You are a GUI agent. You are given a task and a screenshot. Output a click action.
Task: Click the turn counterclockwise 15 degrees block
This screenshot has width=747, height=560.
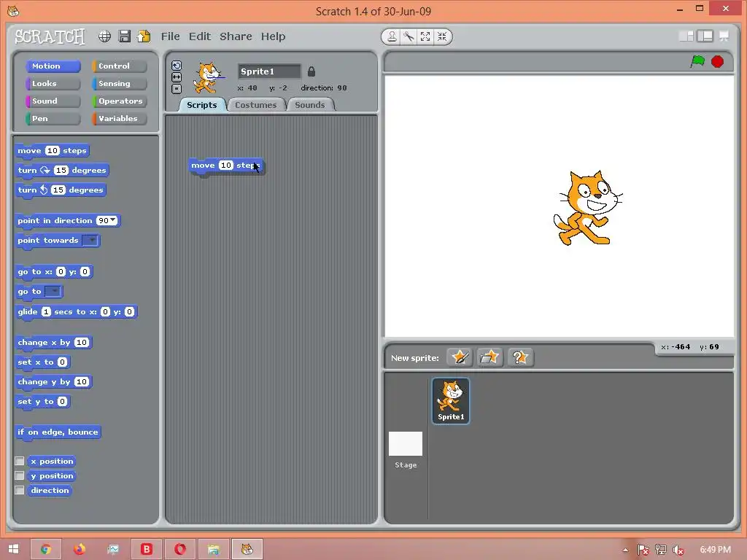[61, 190]
